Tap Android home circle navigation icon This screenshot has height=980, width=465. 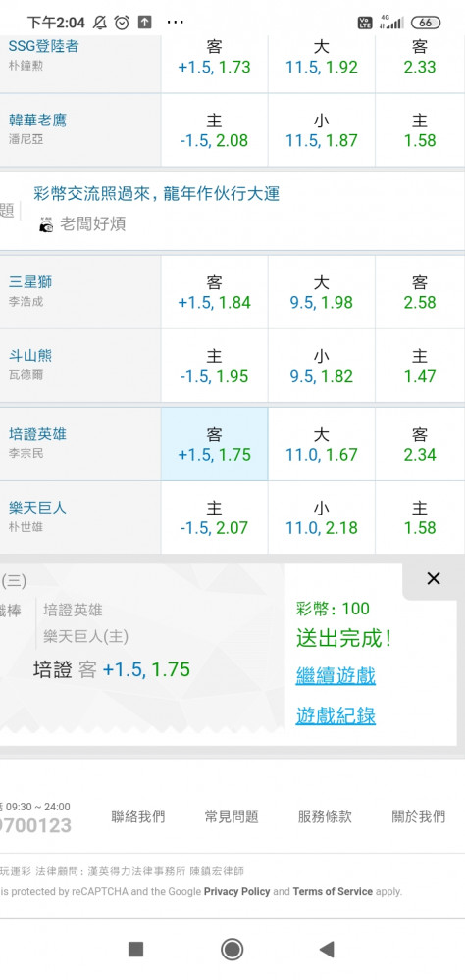(x=232, y=950)
